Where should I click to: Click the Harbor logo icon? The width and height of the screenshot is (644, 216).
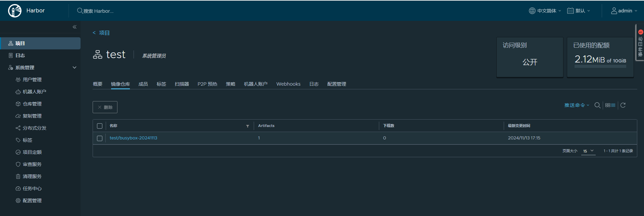click(x=15, y=11)
